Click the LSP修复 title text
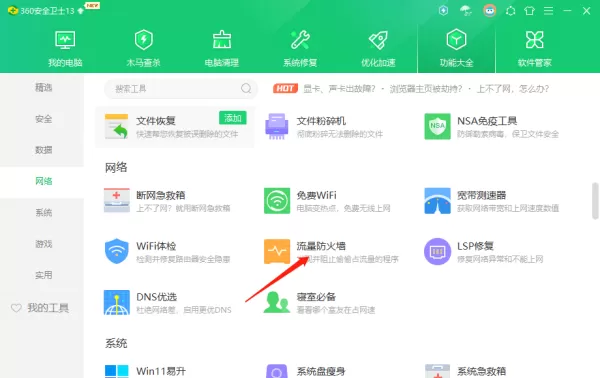Screen dimensions: 600x378 [x=475, y=246]
